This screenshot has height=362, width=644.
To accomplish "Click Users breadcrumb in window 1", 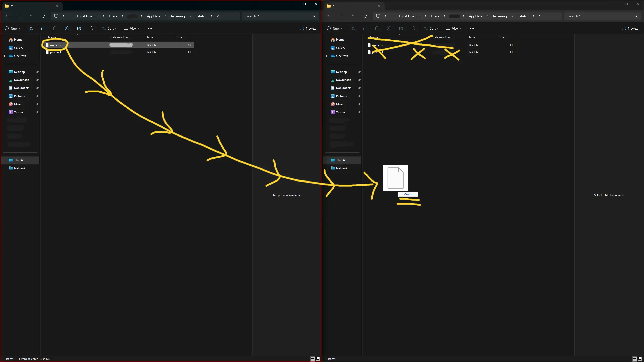I will click(x=435, y=16).
